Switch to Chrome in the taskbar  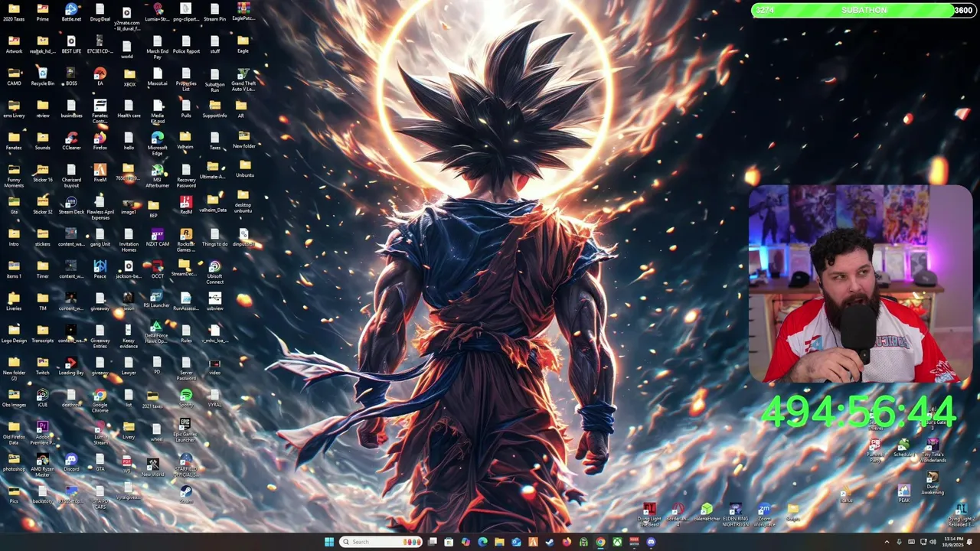click(x=600, y=542)
